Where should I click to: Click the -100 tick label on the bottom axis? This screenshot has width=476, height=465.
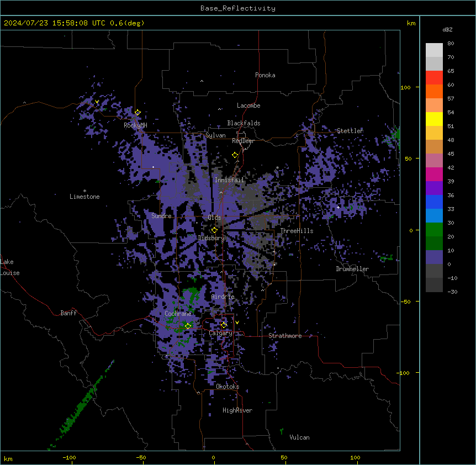point(69,457)
